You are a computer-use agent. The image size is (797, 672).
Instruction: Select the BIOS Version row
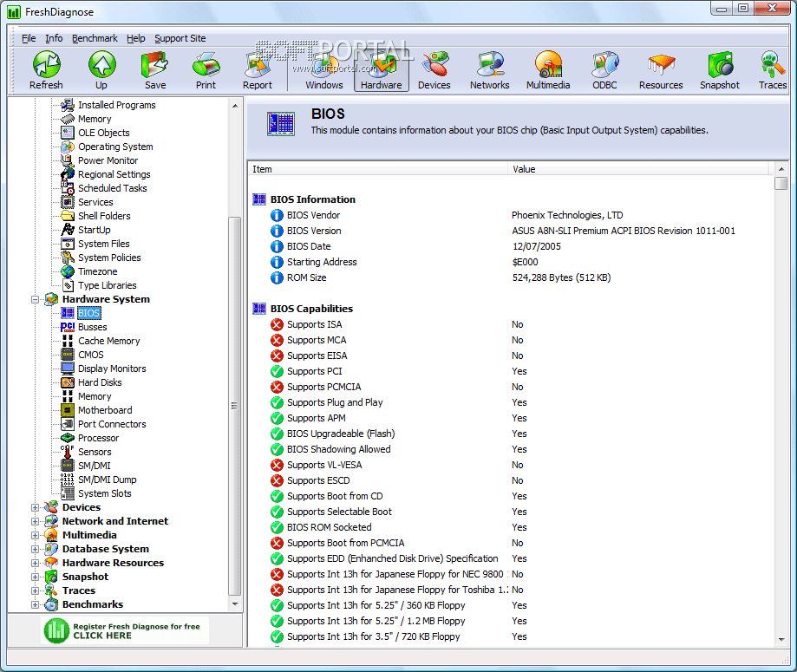pyautogui.click(x=512, y=231)
